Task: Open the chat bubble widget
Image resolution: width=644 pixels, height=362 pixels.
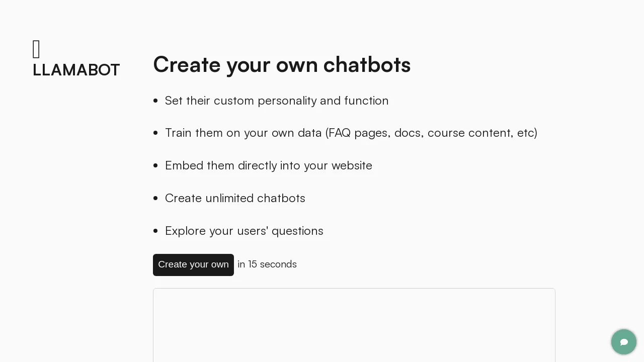Action: click(x=624, y=342)
